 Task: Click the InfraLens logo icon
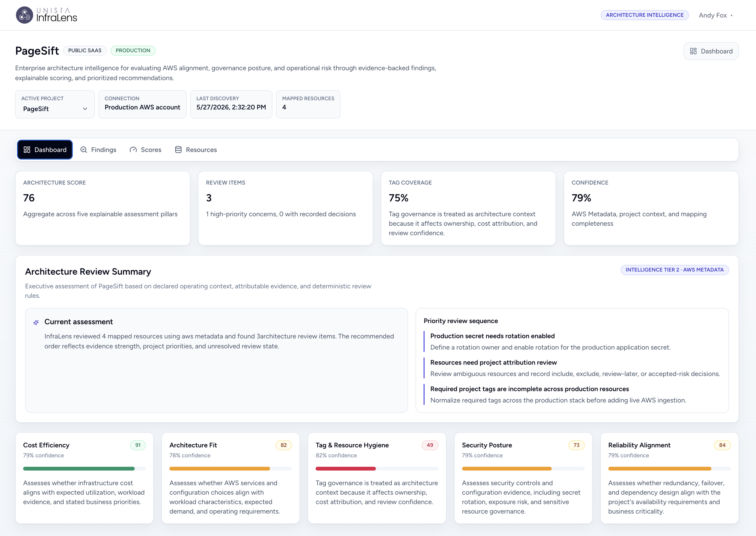(24, 15)
